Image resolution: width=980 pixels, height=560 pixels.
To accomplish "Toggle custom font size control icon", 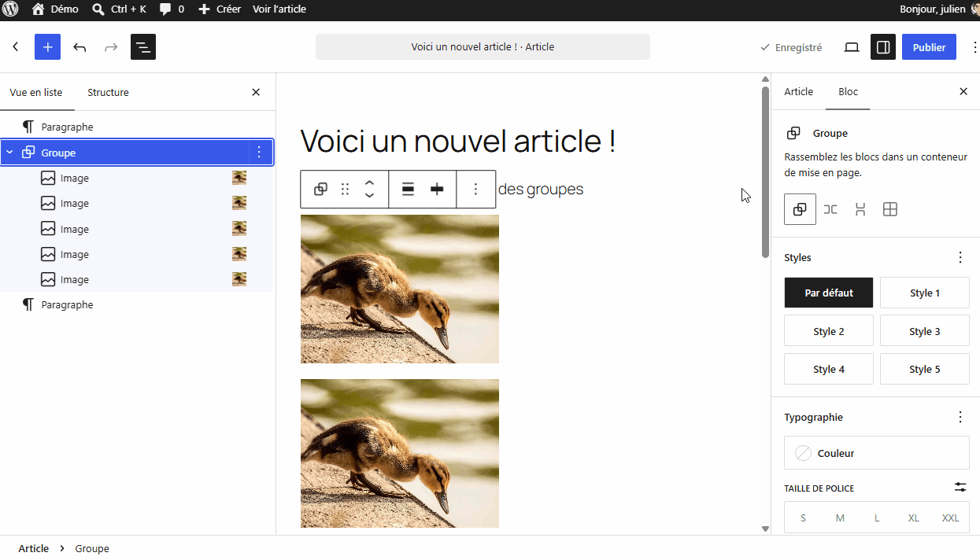I will coord(960,488).
